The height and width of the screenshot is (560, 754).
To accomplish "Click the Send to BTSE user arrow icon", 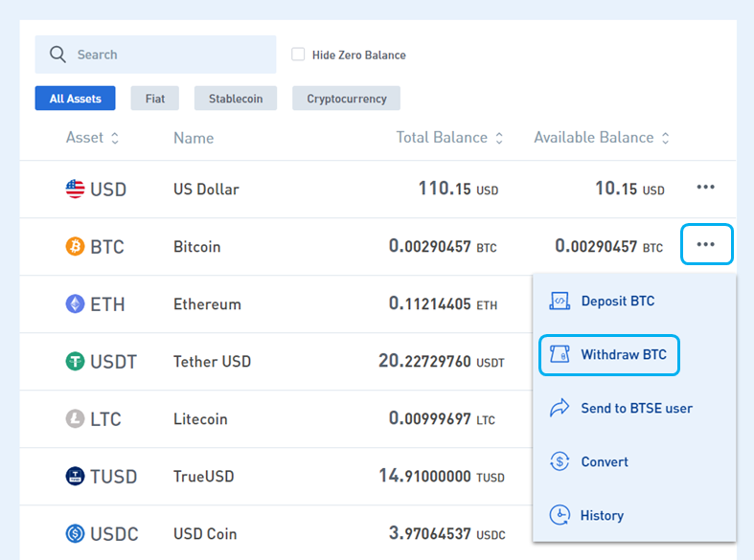I will point(560,408).
